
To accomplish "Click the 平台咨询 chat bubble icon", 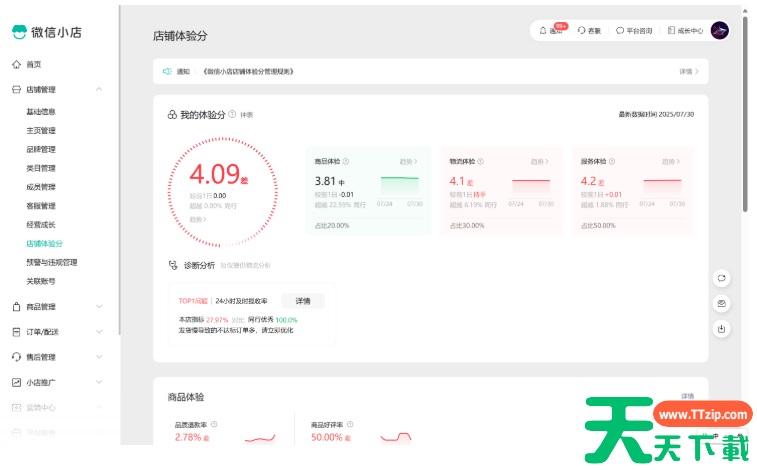I will pos(620,31).
